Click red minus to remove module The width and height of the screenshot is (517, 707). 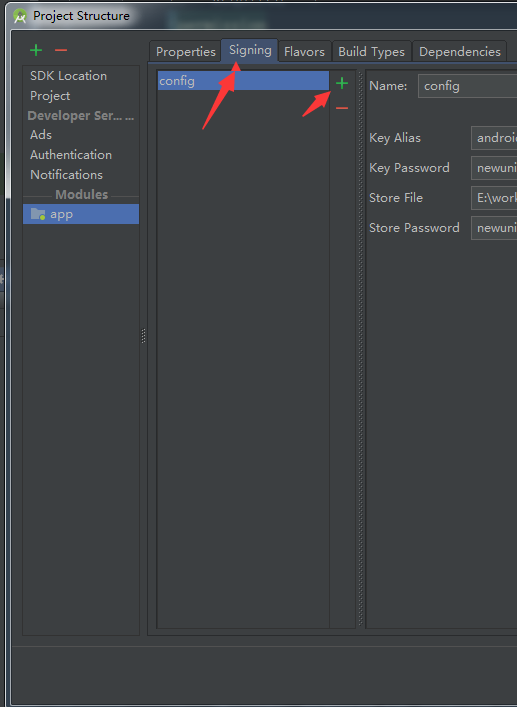[61, 50]
